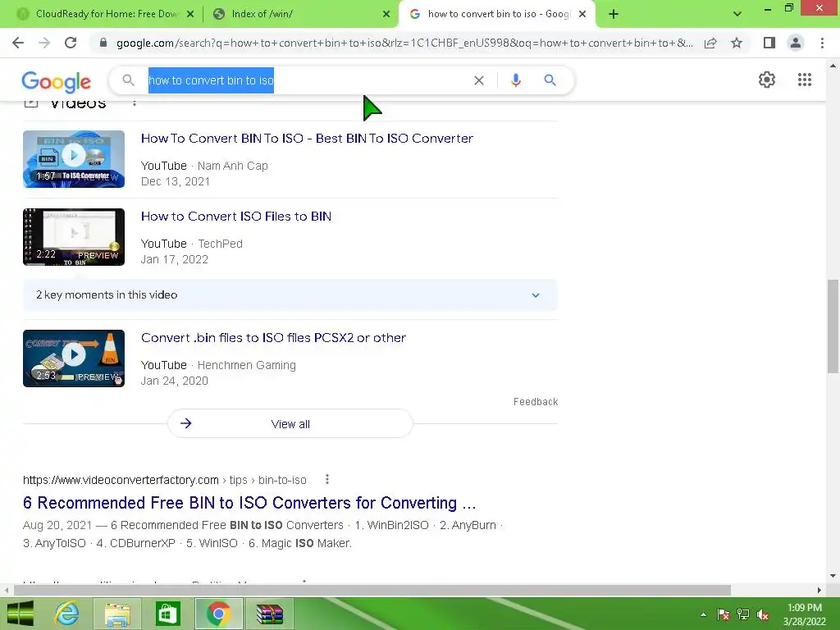
Task: Play the ISO Files to BIN video thumbnail
Action: [x=74, y=237]
